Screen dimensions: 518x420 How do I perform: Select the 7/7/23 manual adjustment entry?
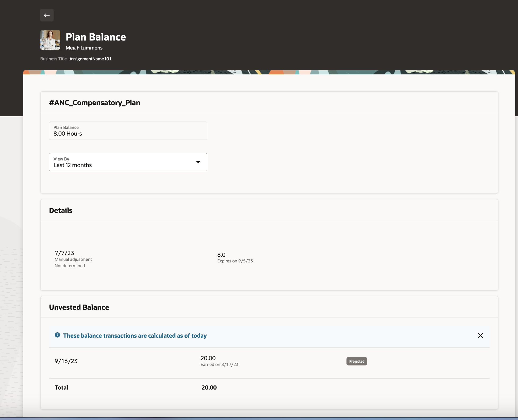pyautogui.click(x=73, y=259)
